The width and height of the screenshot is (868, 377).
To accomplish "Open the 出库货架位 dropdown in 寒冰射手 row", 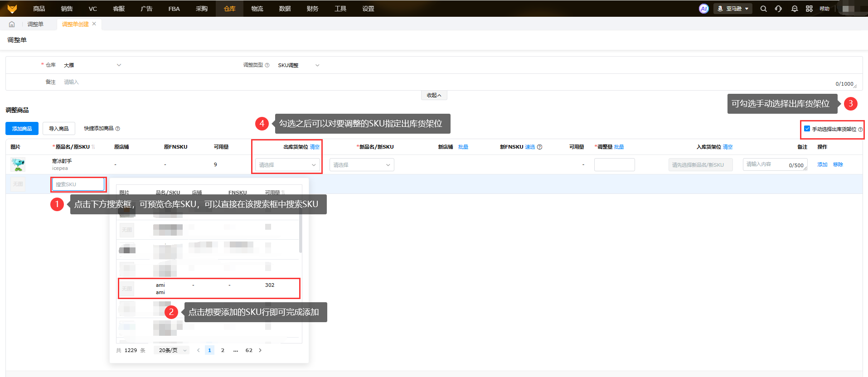I will (287, 165).
